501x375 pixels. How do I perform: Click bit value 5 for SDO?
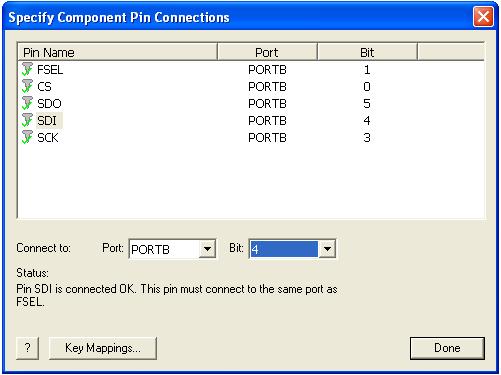coord(367,104)
